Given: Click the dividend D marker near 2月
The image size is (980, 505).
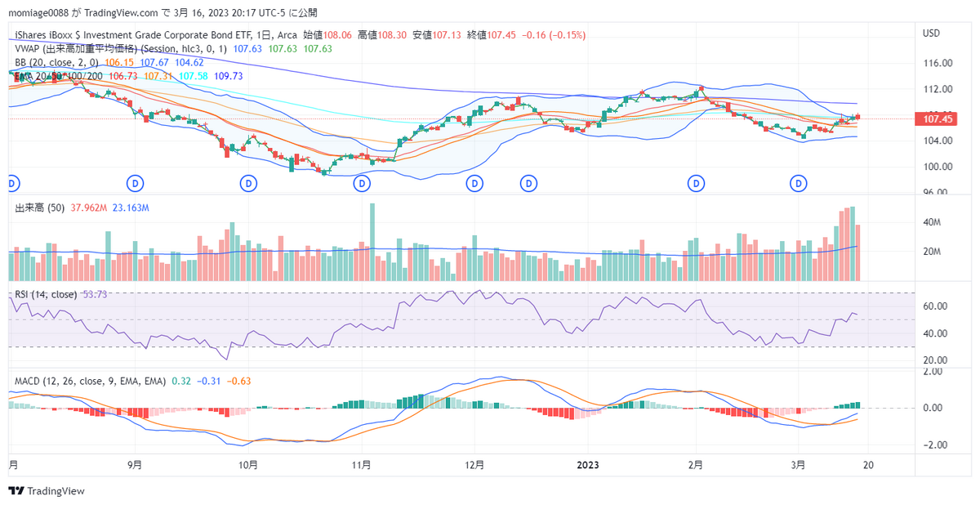Looking at the screenshot, I should (696, 183).
